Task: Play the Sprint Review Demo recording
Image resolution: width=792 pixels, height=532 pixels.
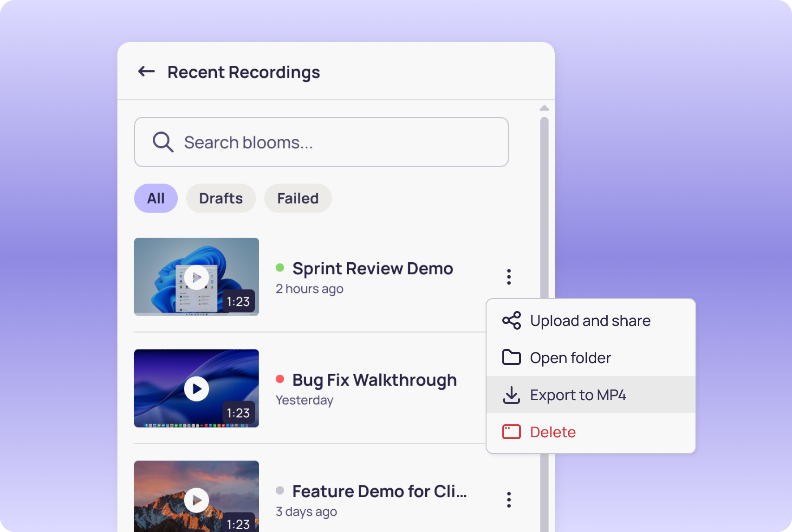Action: [x=196, y=277]
